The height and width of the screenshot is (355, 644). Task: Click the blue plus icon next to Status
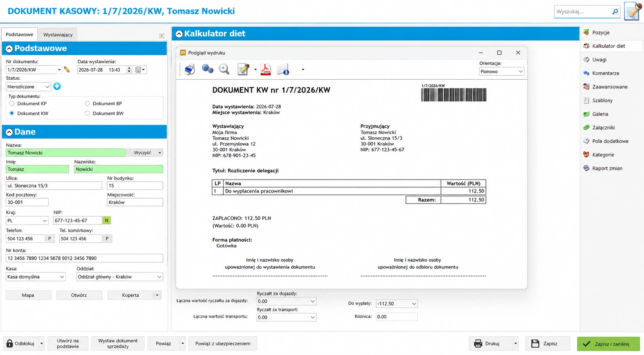click(x=57, y=86)
